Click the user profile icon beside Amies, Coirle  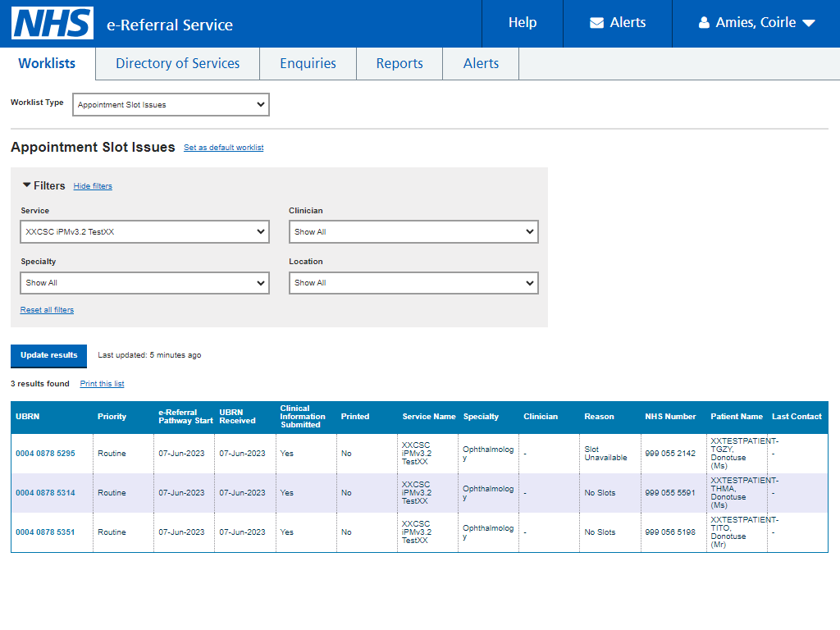tap(704, 22)
